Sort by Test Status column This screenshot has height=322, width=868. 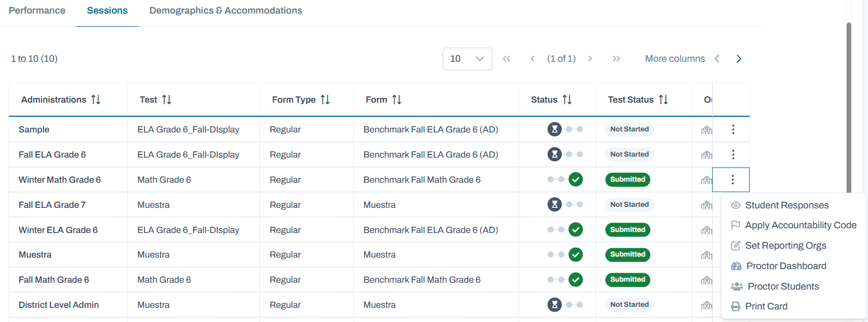coord(663,99)
